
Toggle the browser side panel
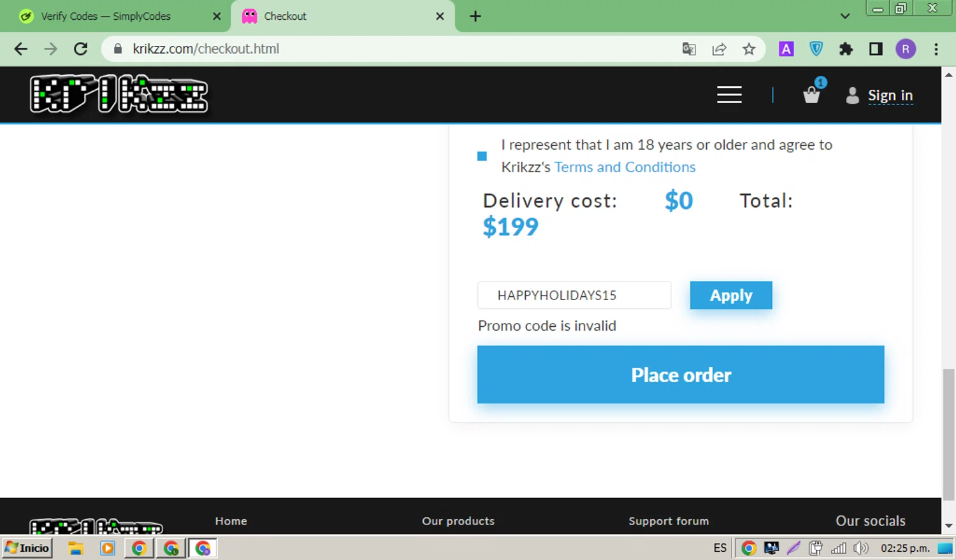(x=876, y=49)
